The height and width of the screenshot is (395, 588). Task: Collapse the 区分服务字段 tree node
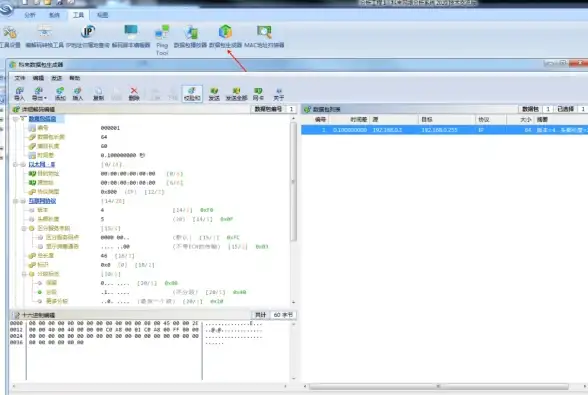(24, 228)
